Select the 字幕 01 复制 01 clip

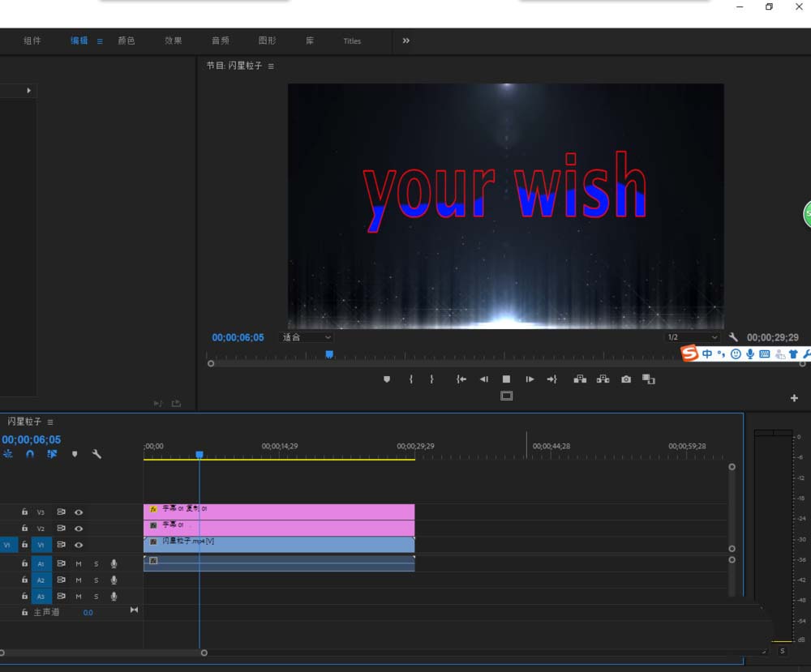[x=279, y=511]
